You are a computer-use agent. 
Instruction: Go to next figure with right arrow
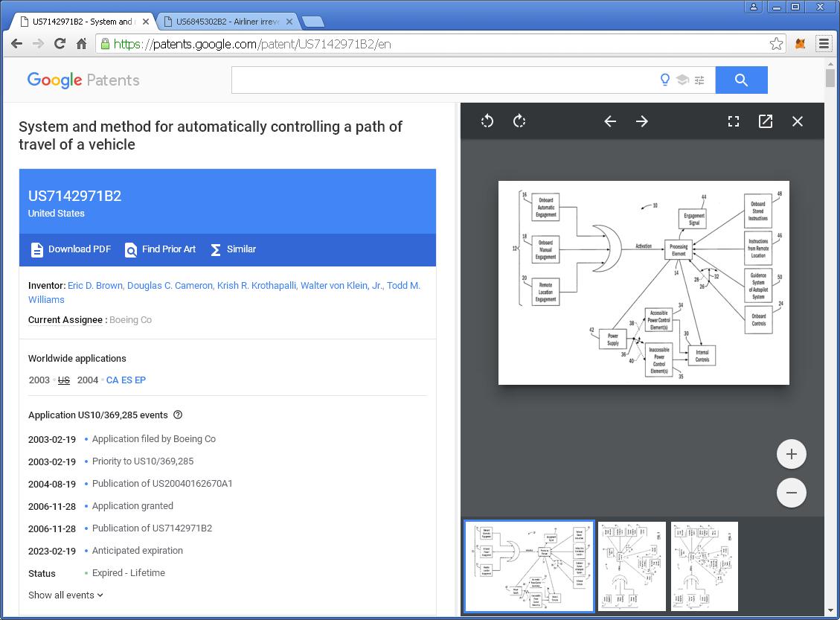642,121
